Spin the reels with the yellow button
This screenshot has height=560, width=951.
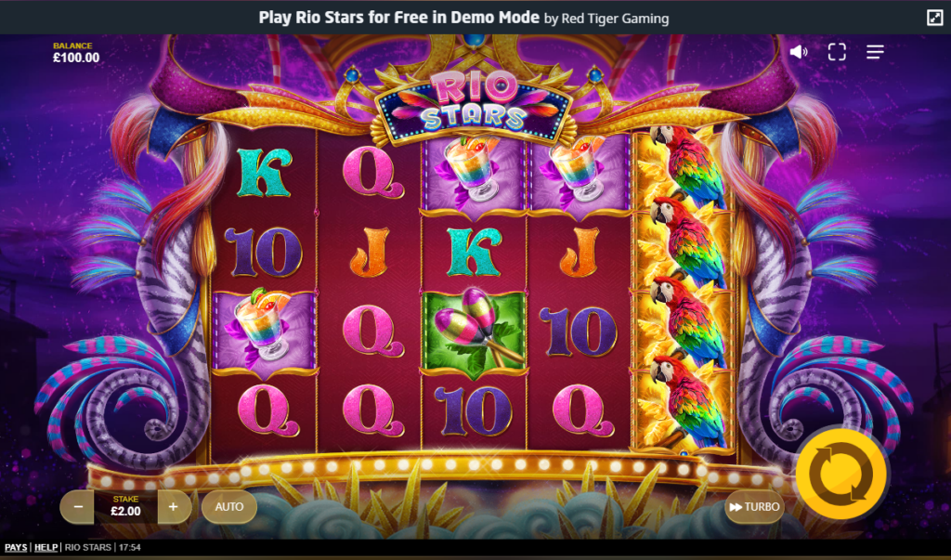841,474
